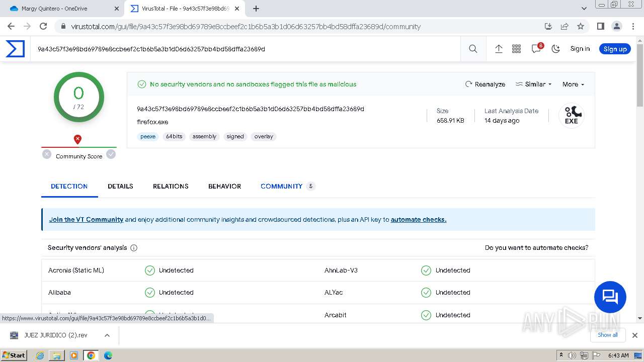Click the Reanalyze button

pos(485,84)
